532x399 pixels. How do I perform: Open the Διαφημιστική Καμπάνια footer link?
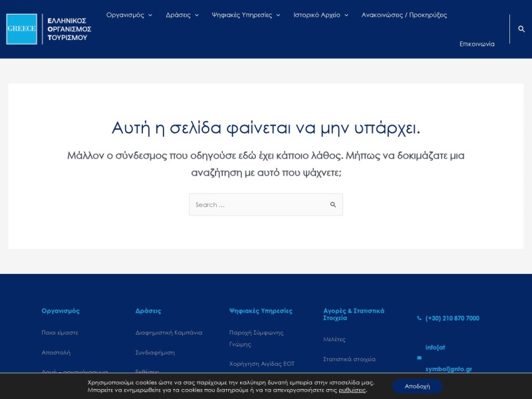pyautogui.click(x=169, y=332)
